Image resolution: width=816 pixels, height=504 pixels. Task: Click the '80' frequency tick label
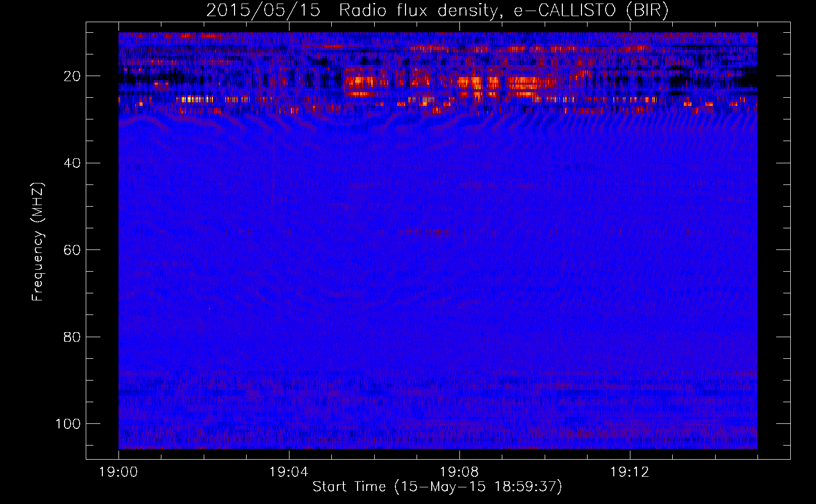pyautogui.click(x=72, y=337)
